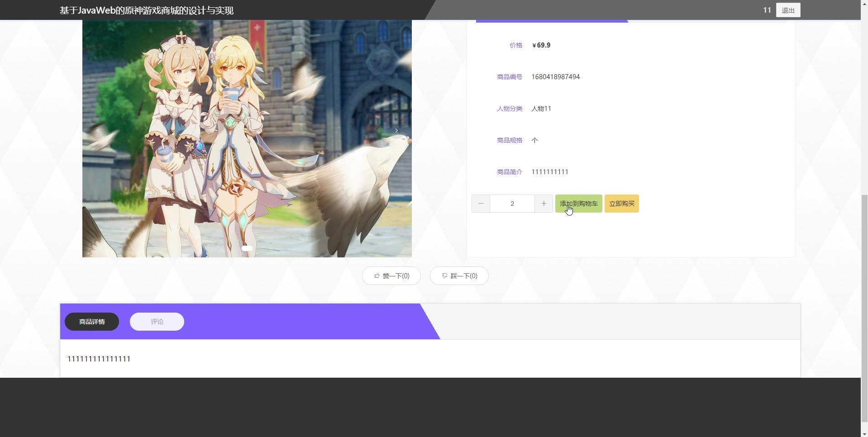868x437 pixels.
Task: Click the username 11 in header
Action: [x=767, y=10]
